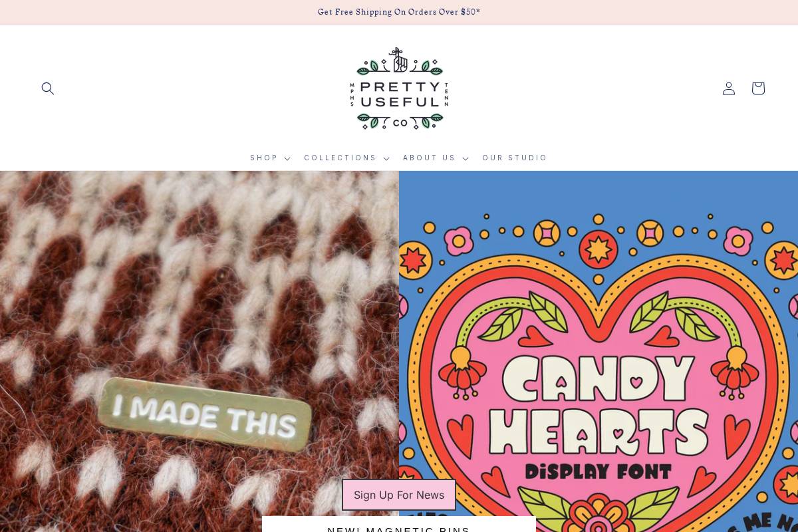The height and width of the screenshot is (532, 798).
Task: Click the account login person icon
Action: (729, 88)
